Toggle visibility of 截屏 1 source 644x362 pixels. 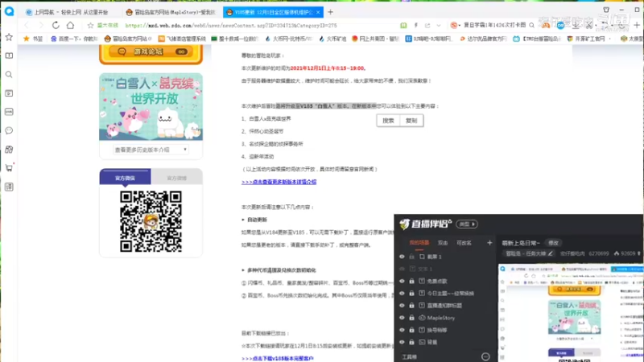coord(402,257)
